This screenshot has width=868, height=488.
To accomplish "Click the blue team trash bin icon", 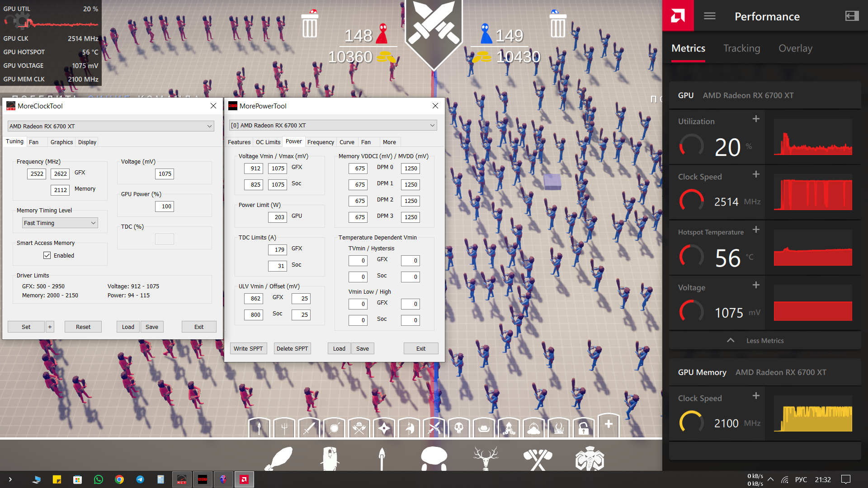I will pos(557,25).
